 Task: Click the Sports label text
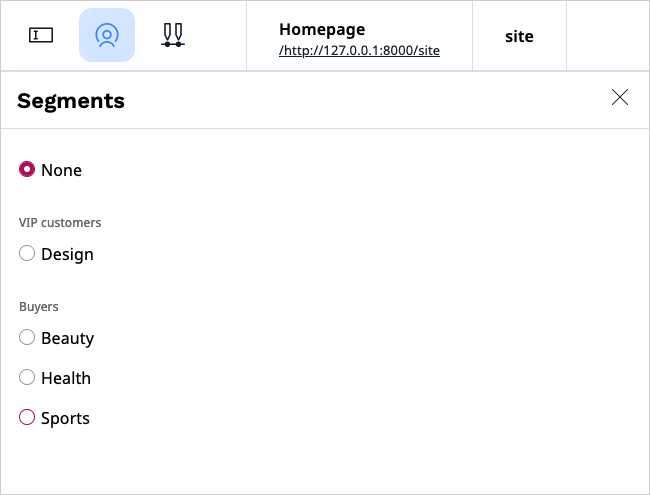click(x=65, y=418)
